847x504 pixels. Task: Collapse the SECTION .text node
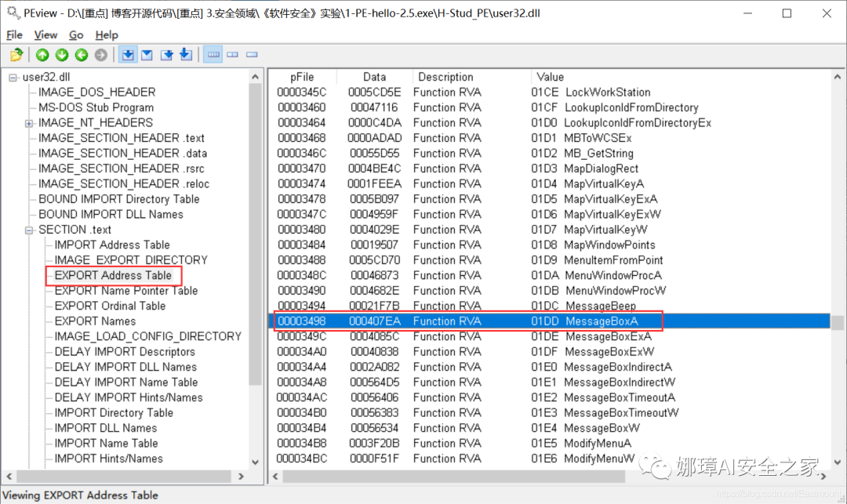(x=29, y=230)
